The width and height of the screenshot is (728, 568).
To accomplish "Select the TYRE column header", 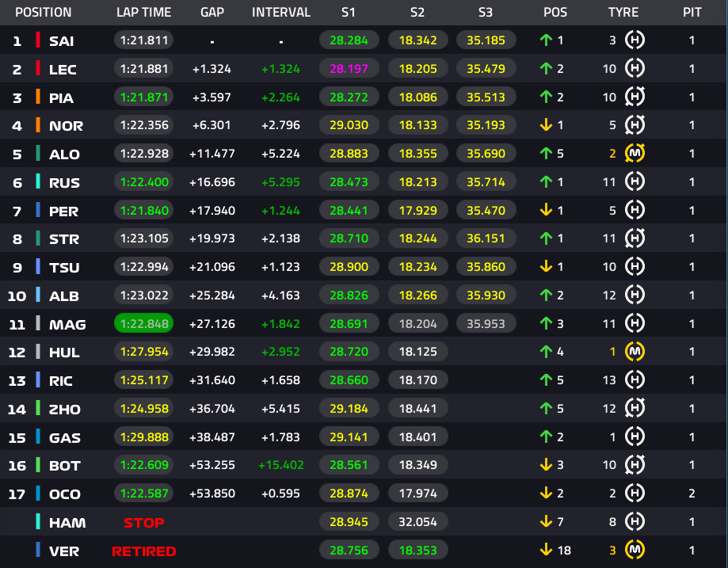I will (x=623, y=13).
